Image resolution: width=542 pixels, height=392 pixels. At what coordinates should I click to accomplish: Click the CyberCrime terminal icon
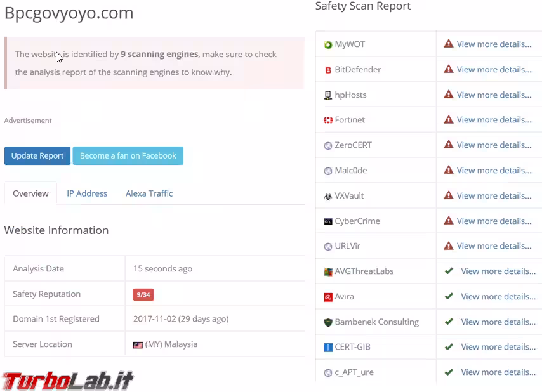coord(327,221)
